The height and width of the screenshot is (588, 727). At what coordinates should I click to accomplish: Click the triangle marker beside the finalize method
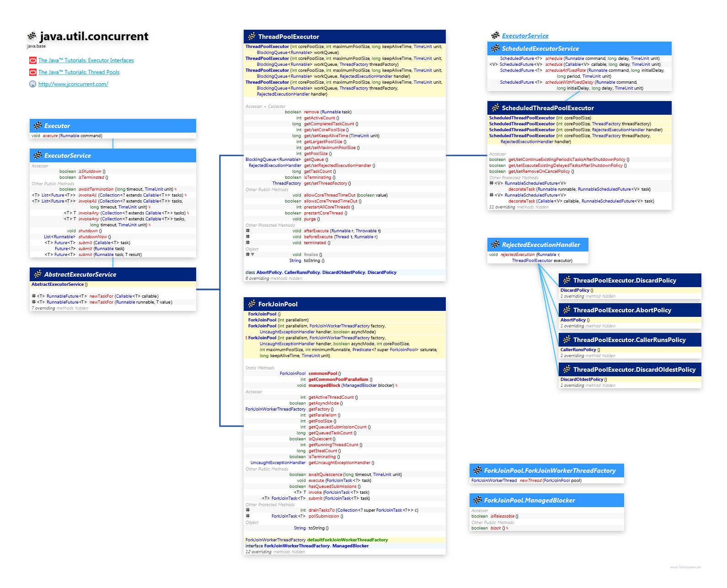(252, 255)
